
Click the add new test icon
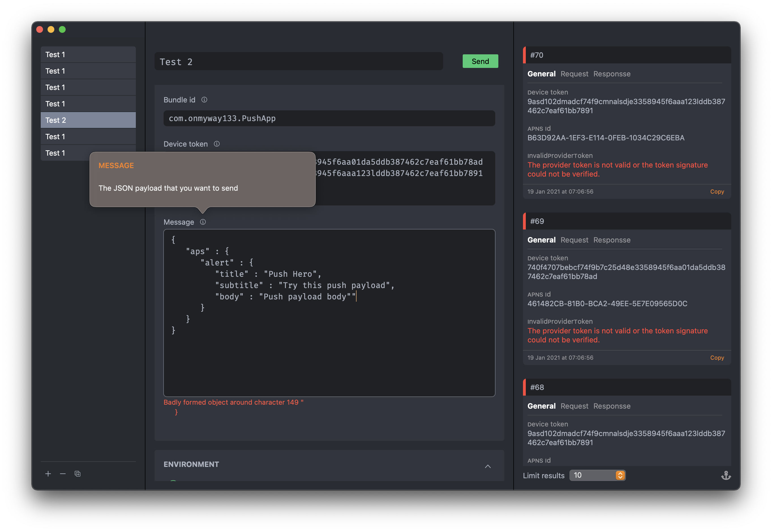click(47, 473)
